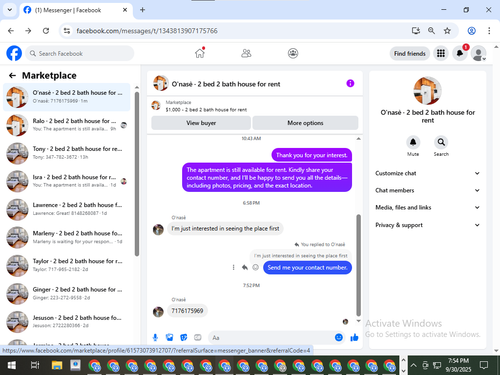Show hidden system tray icons
Viewport: 500px width, 375px height.
tap(413, 366)
